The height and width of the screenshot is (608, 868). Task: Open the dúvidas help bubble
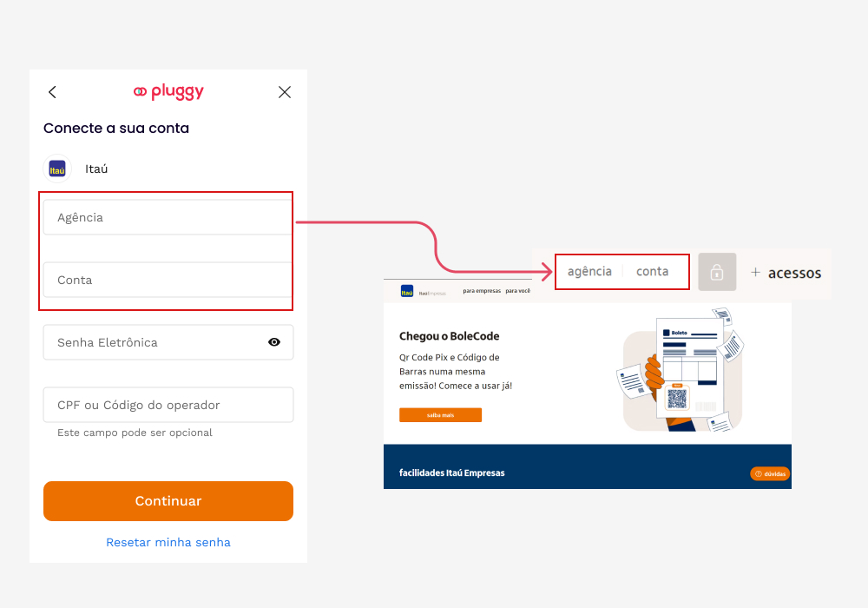(770, 473)
